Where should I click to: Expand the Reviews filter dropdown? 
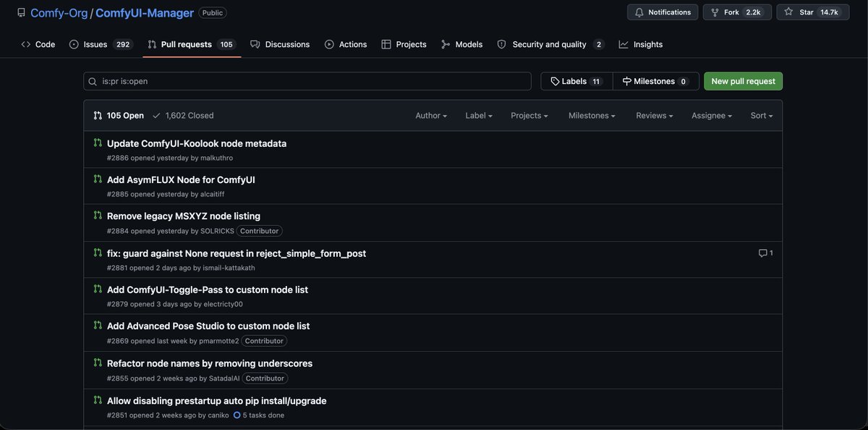point(655,115)
